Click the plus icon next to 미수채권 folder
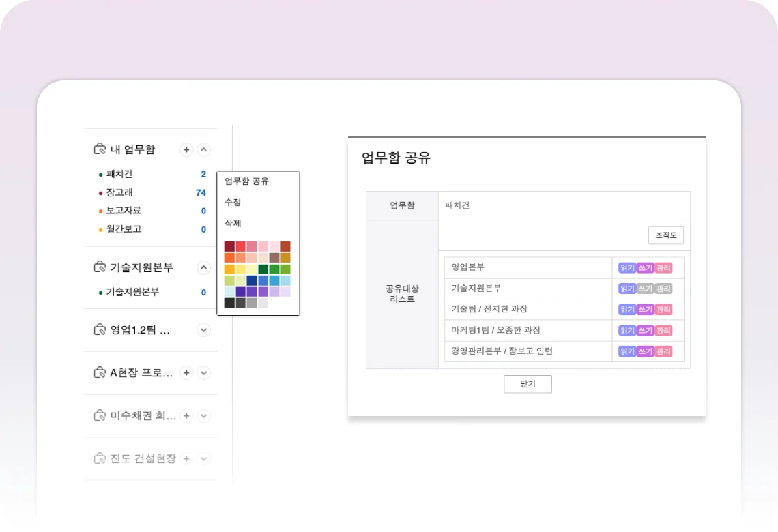The image size is (778, 532). coord(186,415)
